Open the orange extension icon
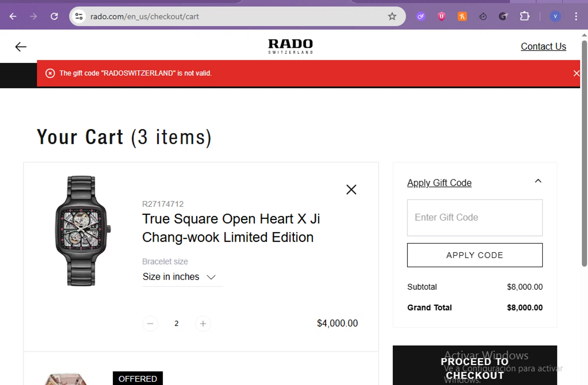The image size is (588, 385). pyautogui.click(x=463, y=16)
